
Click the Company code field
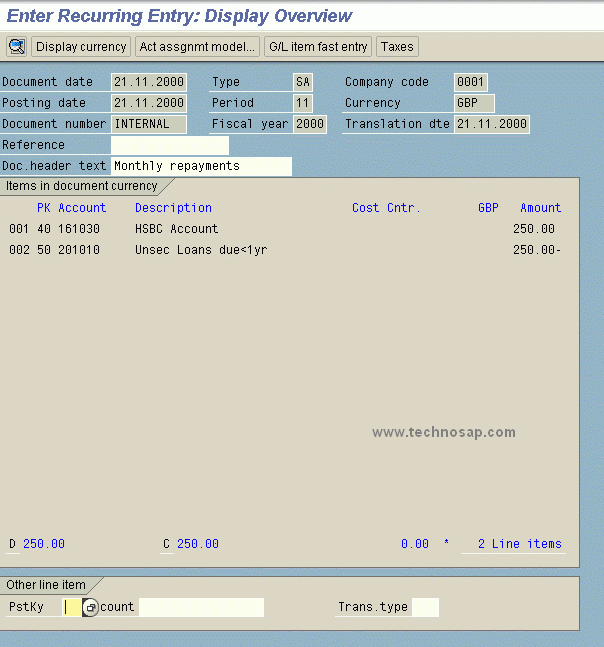coord(471,82)
